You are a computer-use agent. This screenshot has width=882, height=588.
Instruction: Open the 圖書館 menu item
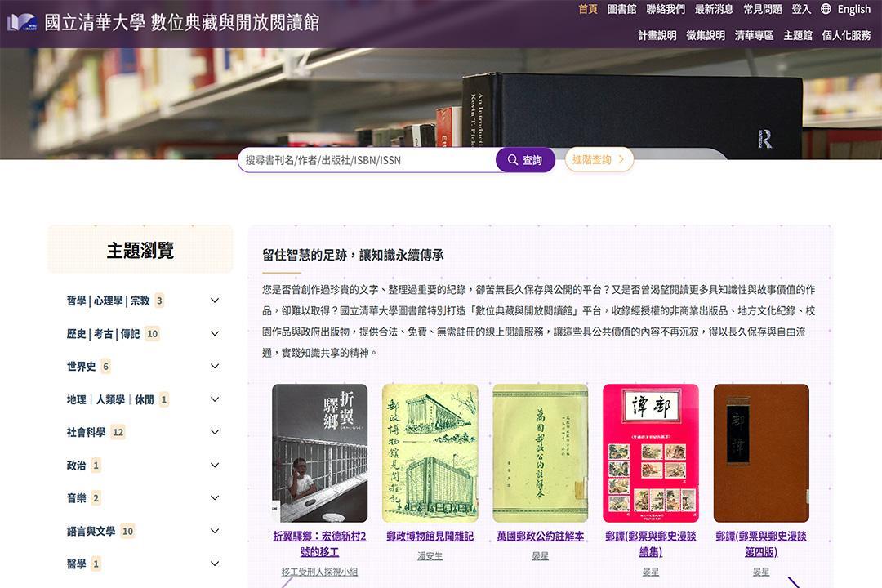[x=621, y=9]
